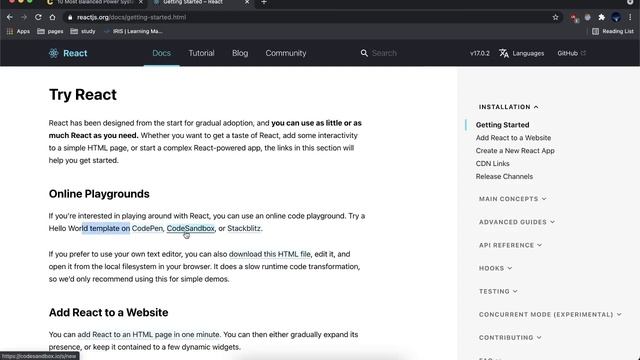Click the address bar URL
The height and width of the screenshot is (360, 640).
click(131, 17)
